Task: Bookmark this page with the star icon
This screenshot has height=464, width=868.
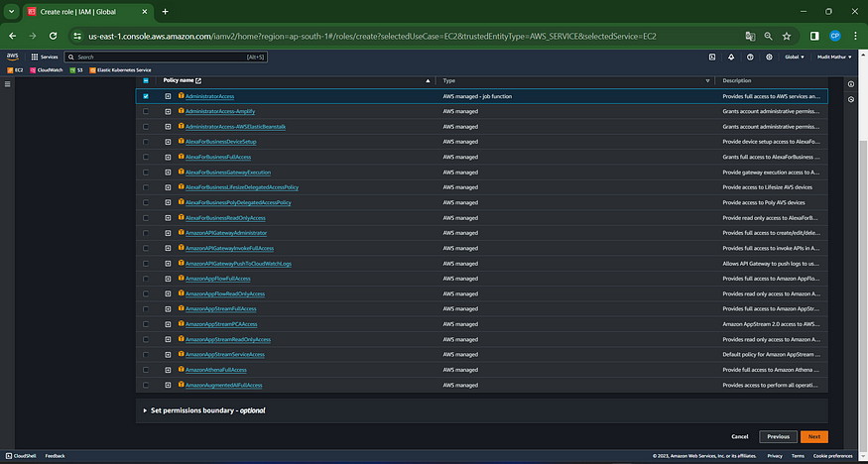Action: 786,36
